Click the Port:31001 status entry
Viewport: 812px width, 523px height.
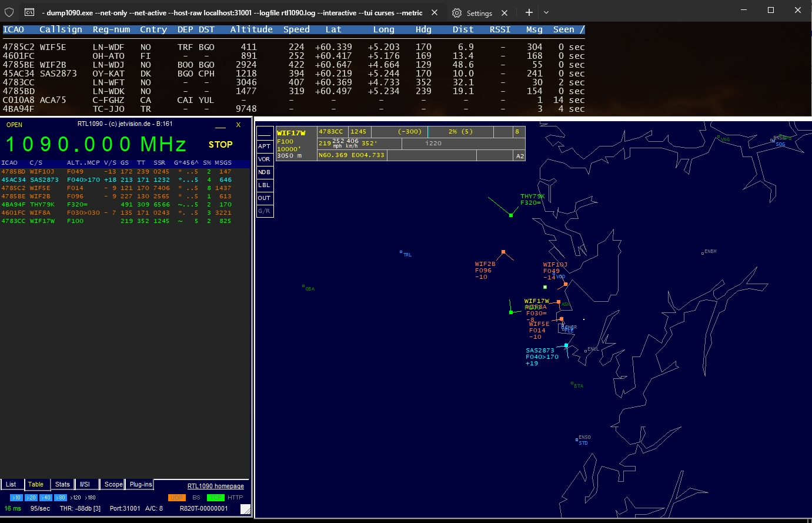[125, 508]
